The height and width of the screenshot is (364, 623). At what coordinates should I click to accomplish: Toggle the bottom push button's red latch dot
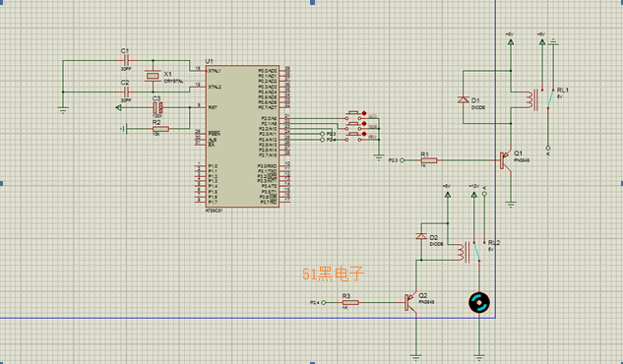[x=364, y=134]
